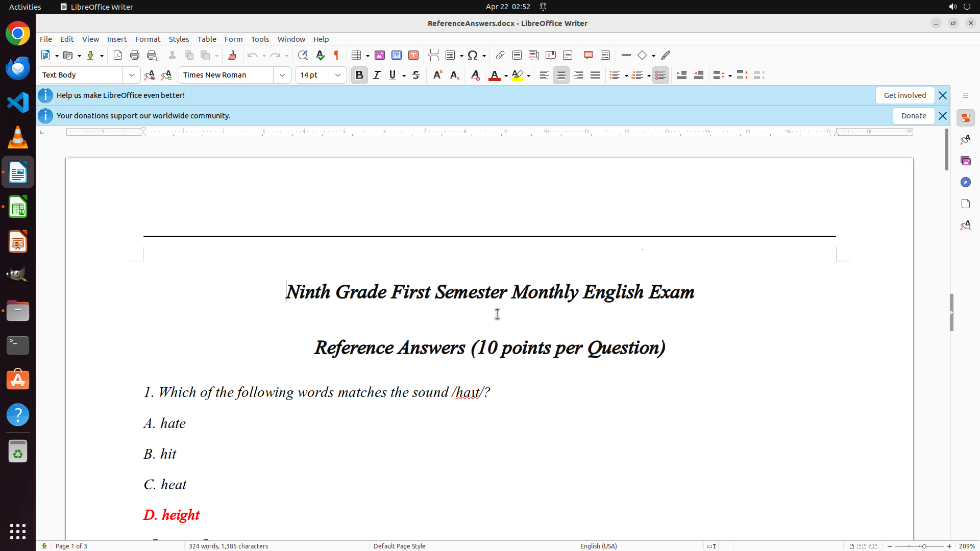
Task: Click the Insert Table icon
Action: (357, 55)
